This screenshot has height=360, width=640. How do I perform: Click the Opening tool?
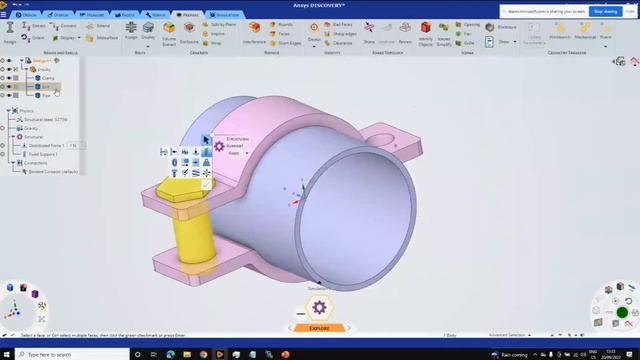[468, 25]
